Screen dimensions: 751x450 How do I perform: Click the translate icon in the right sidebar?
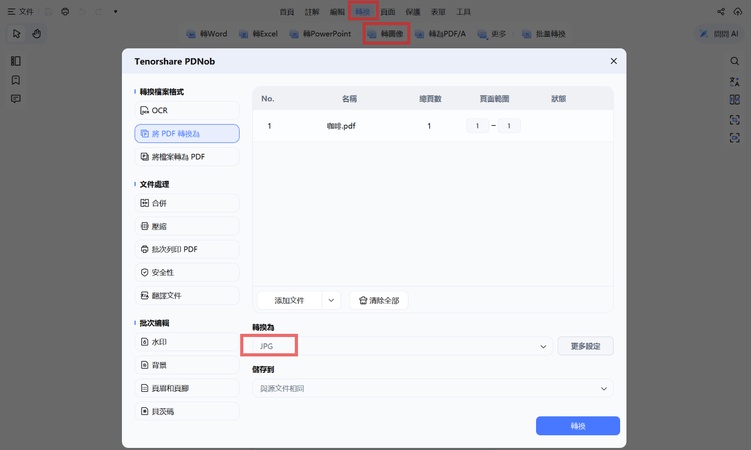[734, 81]
